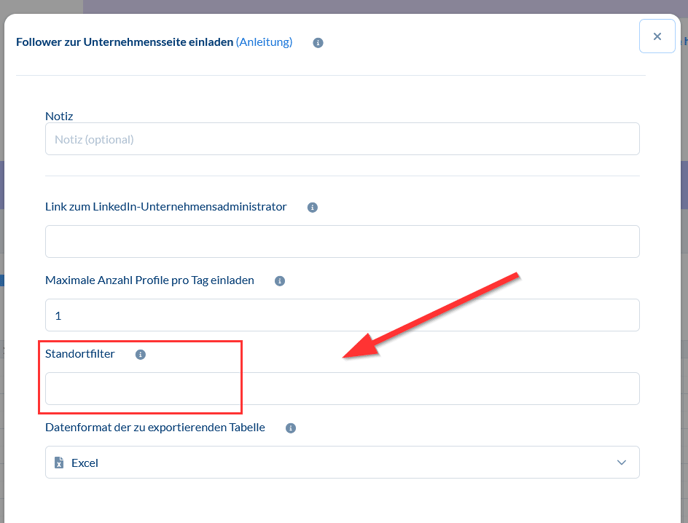Click the Datenformat der zu exportierenden Tabelle label

155,427
